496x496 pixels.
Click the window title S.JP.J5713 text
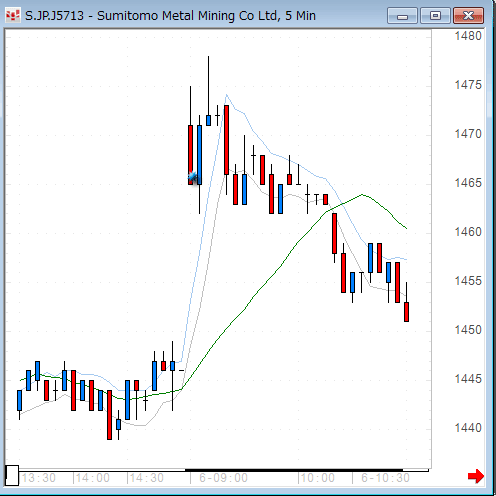pos(54,16)
